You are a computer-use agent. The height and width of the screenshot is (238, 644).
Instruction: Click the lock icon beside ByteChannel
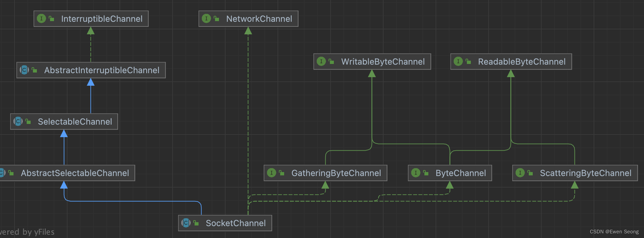426,173
